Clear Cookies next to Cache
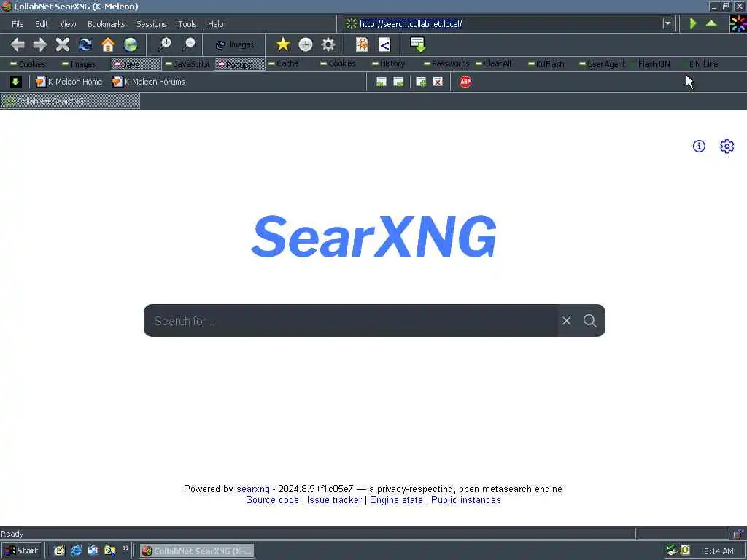Image resolution: width=747 pixels, height=560 pixels. pyautogui.click(x=338, y=63)
